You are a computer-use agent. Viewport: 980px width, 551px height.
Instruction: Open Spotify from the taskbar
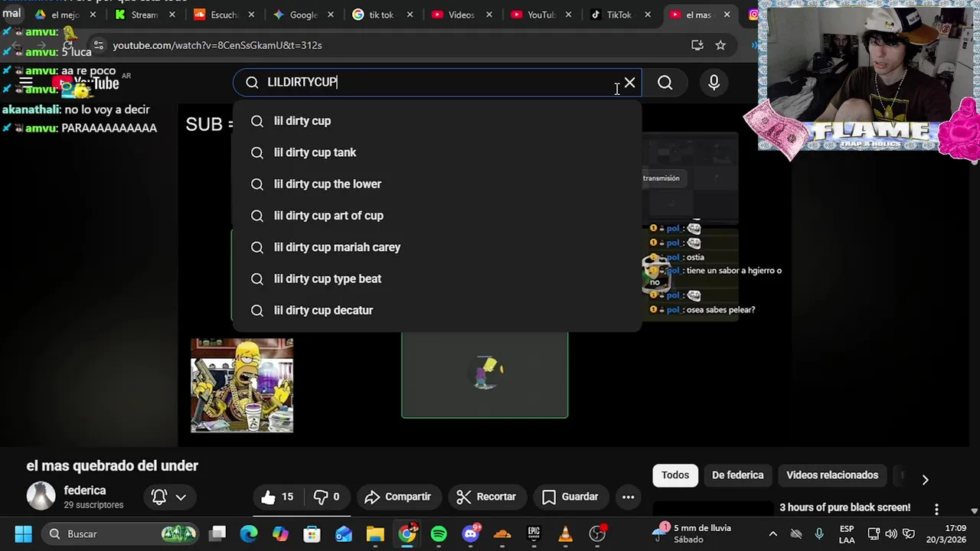(x=439, y=534)
